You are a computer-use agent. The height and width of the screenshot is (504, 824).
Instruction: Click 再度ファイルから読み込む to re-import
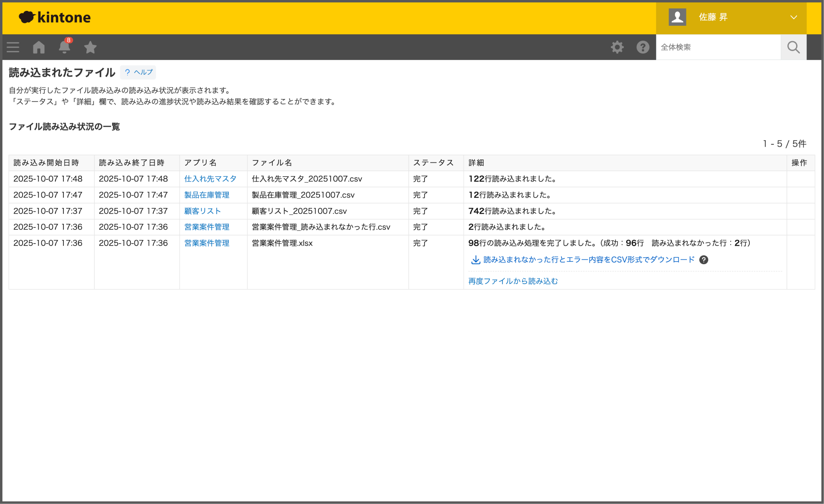click(x=512, y=281)
